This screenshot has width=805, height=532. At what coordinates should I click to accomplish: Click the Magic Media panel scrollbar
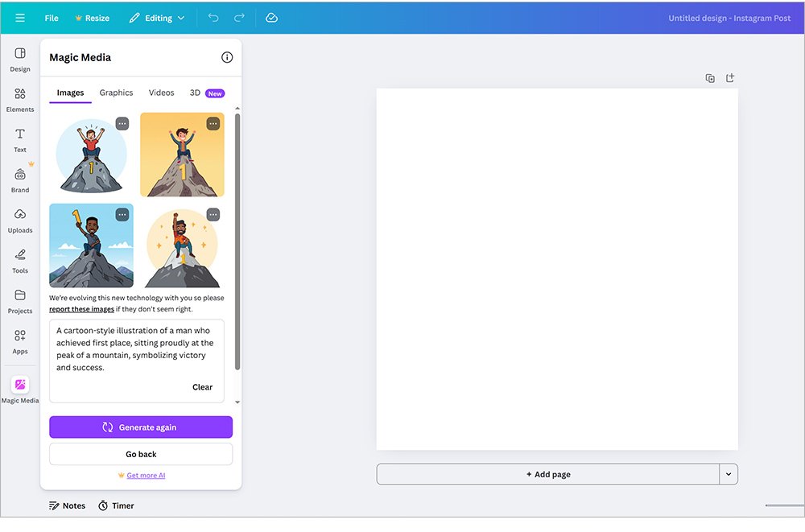click(237, 241)
